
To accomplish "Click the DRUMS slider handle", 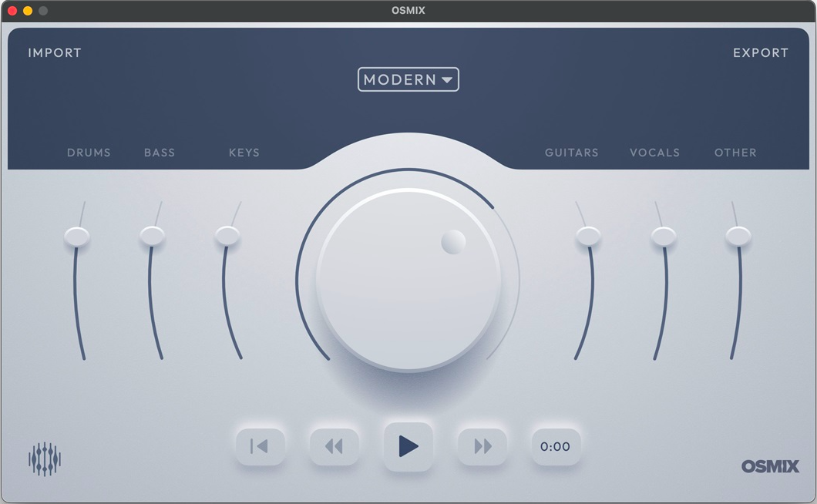I will click(77, 236).
